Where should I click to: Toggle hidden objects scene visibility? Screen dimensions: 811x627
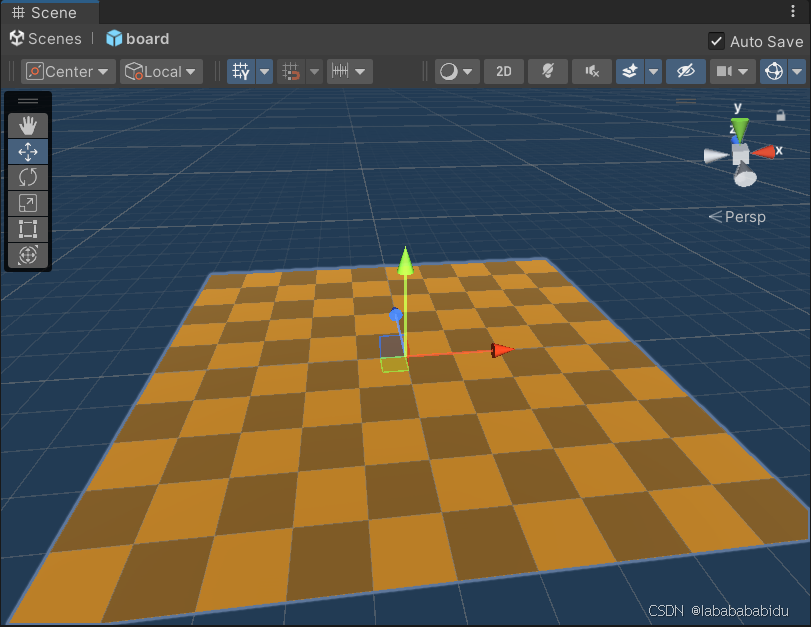click(x=686, y=71)
